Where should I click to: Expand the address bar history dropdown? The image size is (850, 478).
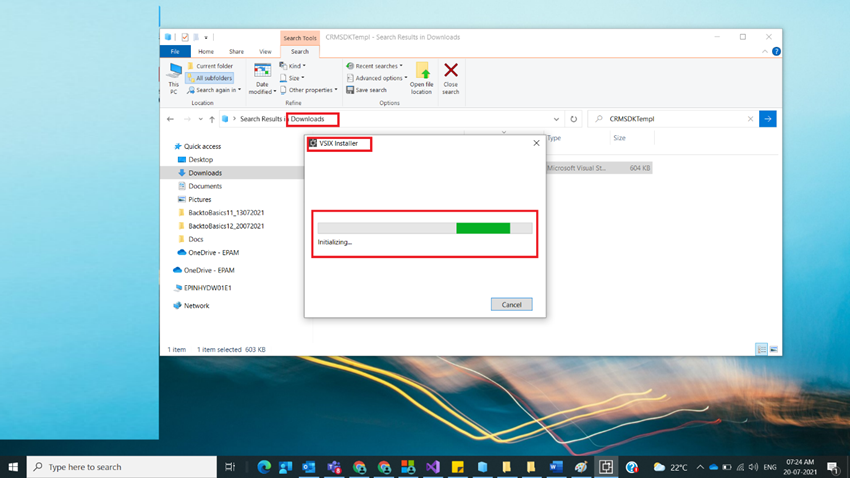point(556,119)
